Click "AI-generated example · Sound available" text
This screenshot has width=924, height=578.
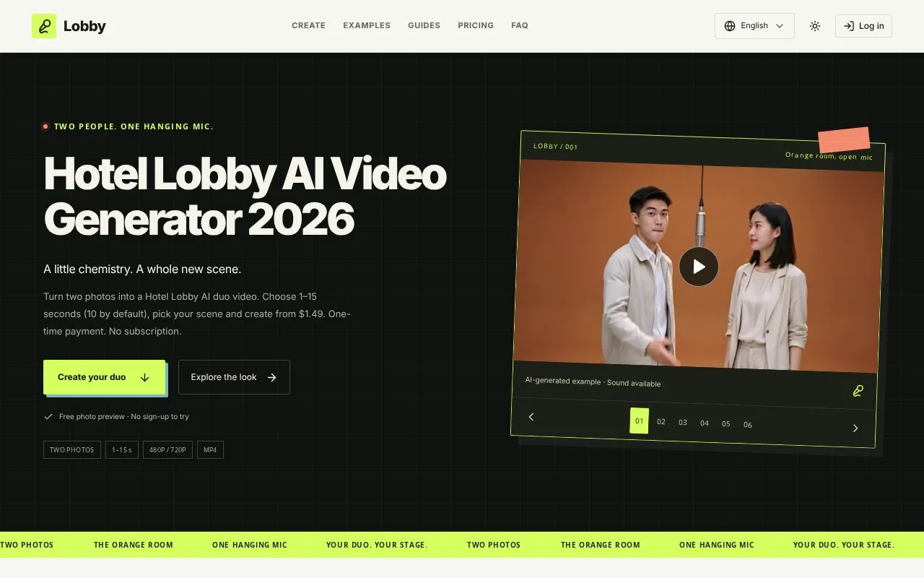pos(593,381)
